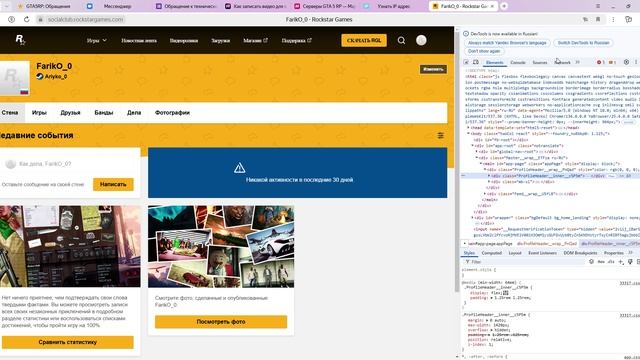Select the Банды profile tab
Viewport: 640px width, 360px height.
tap(104, 113)
